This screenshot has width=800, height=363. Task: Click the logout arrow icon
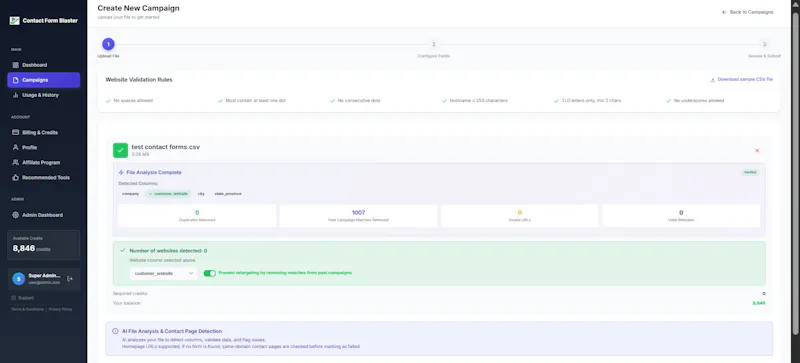point(70,279)
